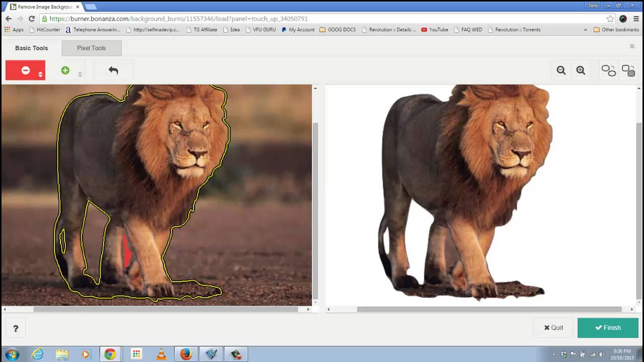
Task: Toggle the edge smoothing shape icon
Action: pyautogui.click(x=608, y=70)
